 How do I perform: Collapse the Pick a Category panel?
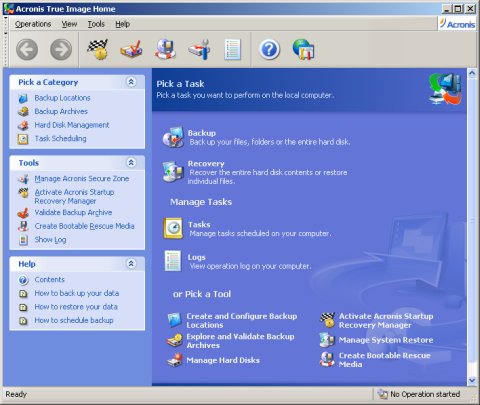point(131,82)
